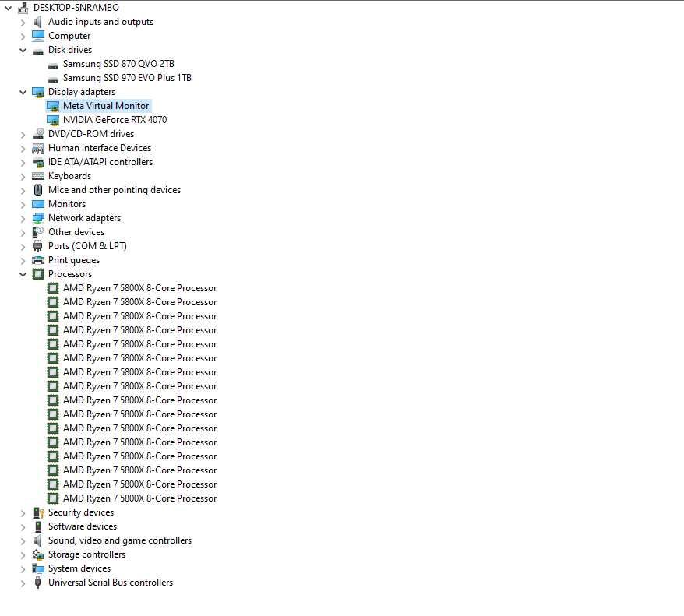Expand the Audio inputs and outputs node
The image size is (684, 616).
click(23, 23)
